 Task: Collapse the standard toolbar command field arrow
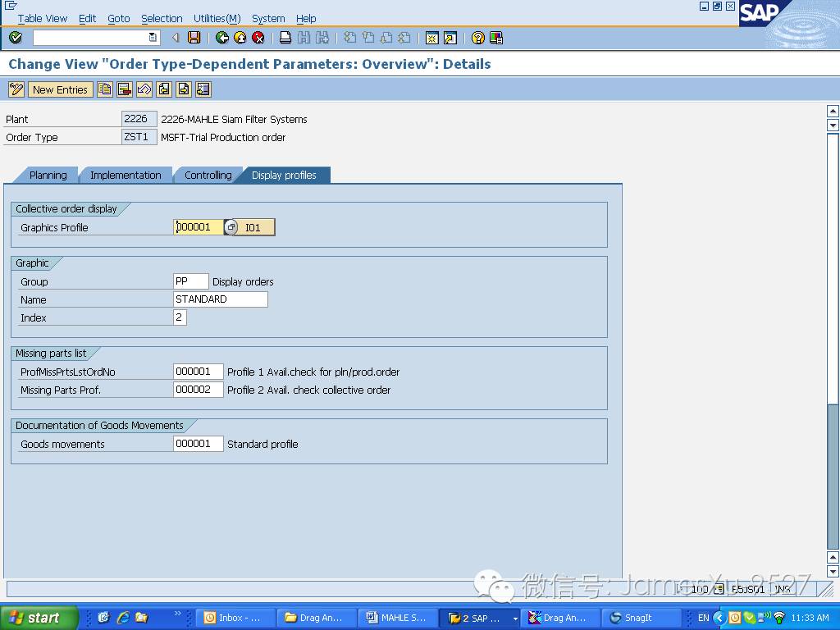coord(176,38)
